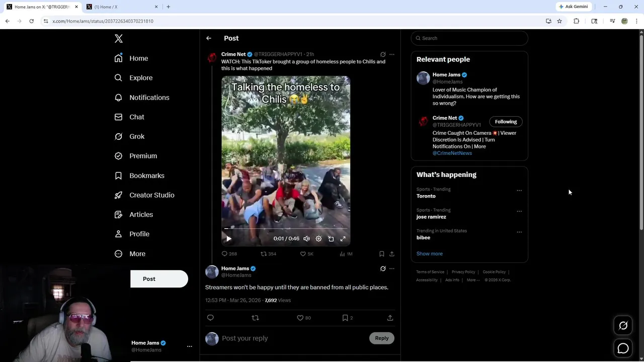The height and width of the screenshot is (362, 644).
Task: Open the Crime Net profile name in post
Action: 233,54
